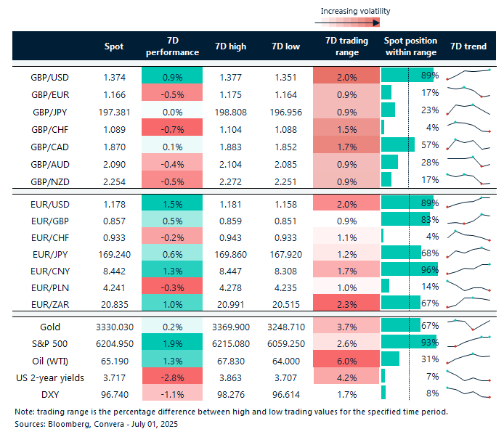Click the EUR/CNY 7D trend sparkline
504x429 pixels.
pyautogui.click(x=468, y=270)
